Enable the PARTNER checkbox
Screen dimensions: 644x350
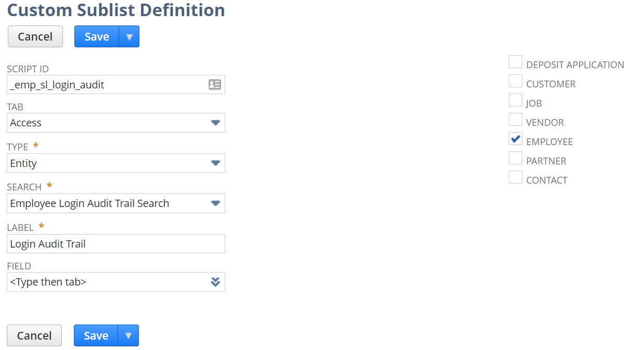click(x=515, y=158)
